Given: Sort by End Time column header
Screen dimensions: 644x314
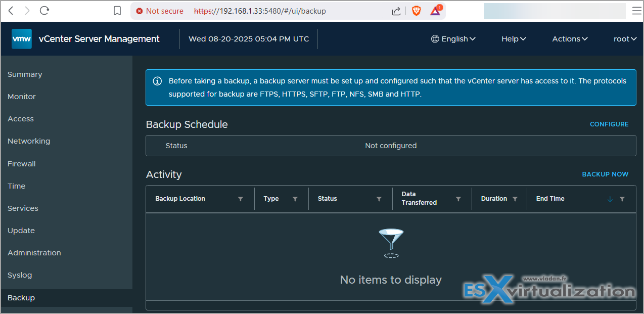Looking at the screenshot, I should [x=550, y=199].
